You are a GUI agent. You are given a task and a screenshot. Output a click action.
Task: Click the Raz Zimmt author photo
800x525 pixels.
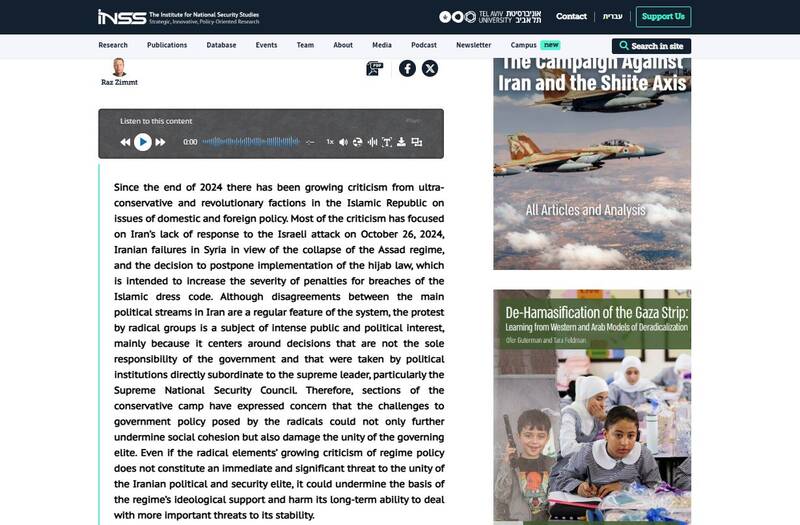tap(119, 67)
